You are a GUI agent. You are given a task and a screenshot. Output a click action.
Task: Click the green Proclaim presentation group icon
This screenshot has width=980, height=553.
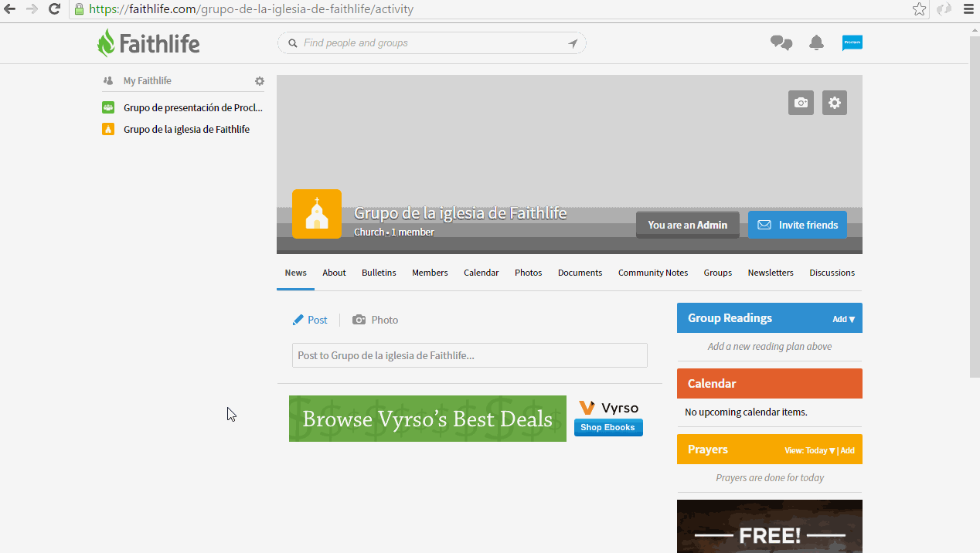[108, 107]
